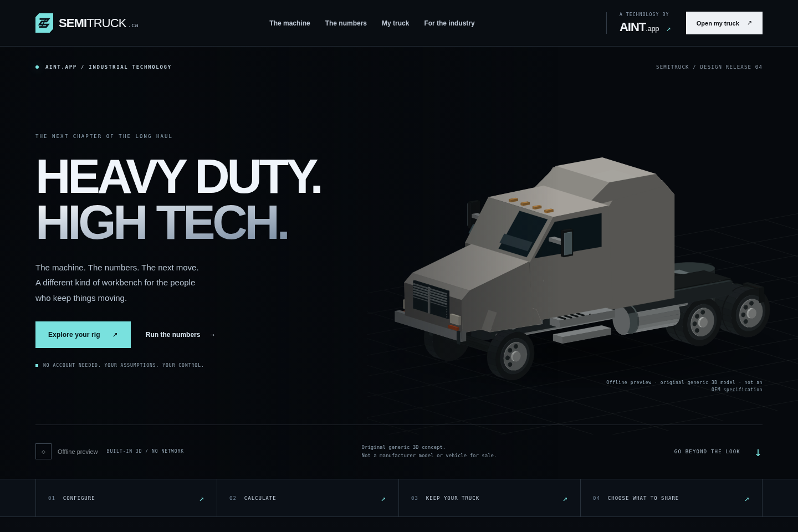Click arrow icon next to AINT.app
This screenshot has height=532, width=798.
[x=668, y=29]
